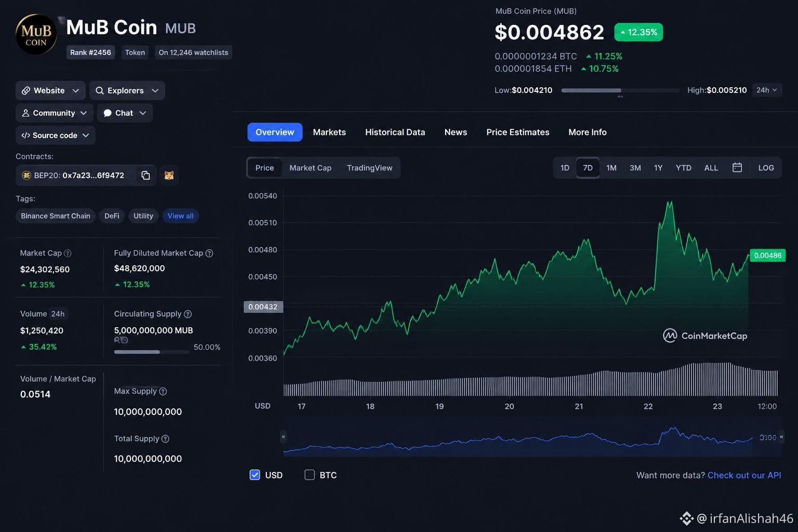The height and width of the screenshot is (532, 798).
Task: Click the Token badge
Action: tap(135, 52)
